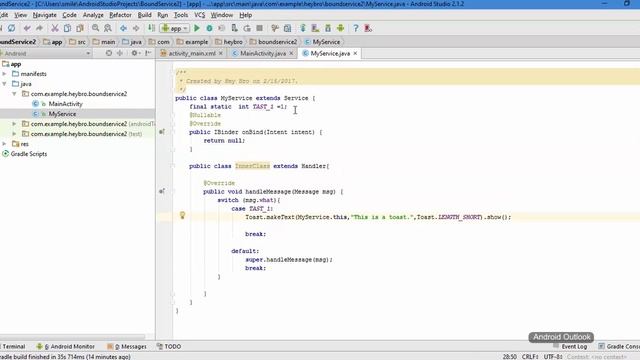Click the Find magnifier icon
The width and height of the screenshot is (640, 360).
pos(96,28)
